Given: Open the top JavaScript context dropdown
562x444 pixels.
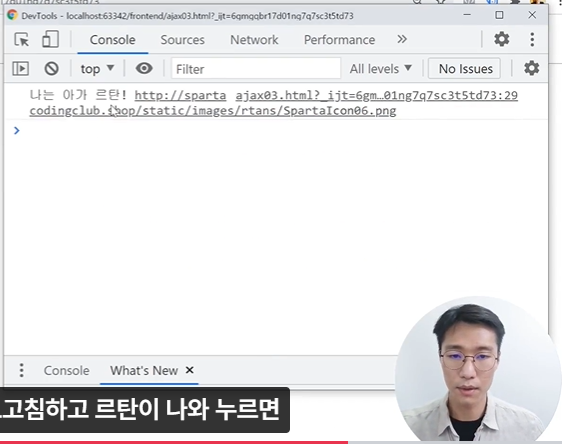Looking at the screenshot, I should click(97, 68).
